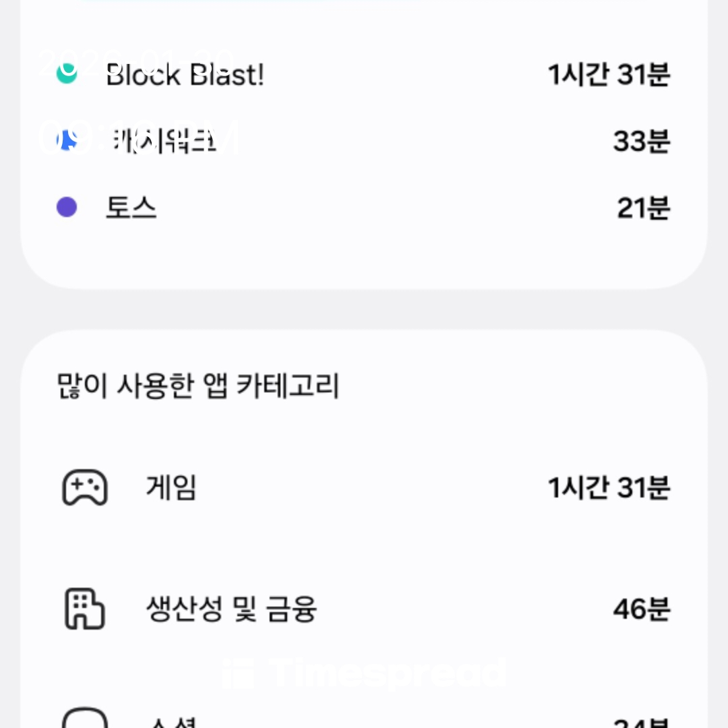Click the 46분 category duration

click(x=641, y=609)
